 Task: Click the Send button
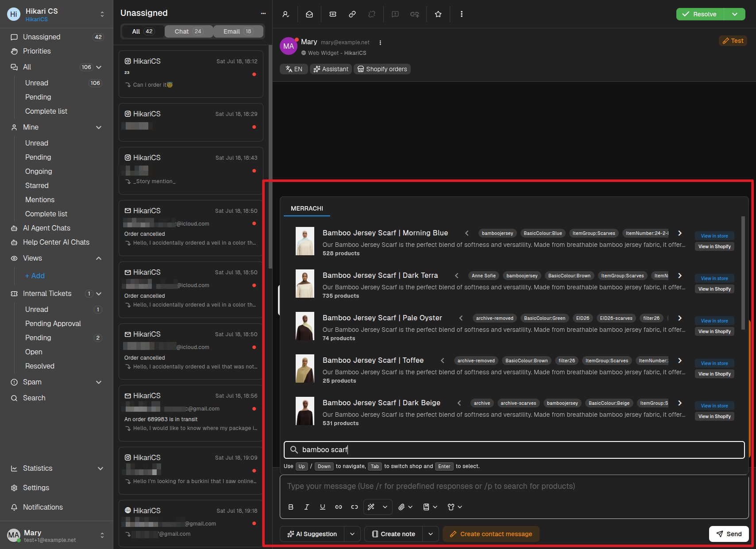(729, 534)
